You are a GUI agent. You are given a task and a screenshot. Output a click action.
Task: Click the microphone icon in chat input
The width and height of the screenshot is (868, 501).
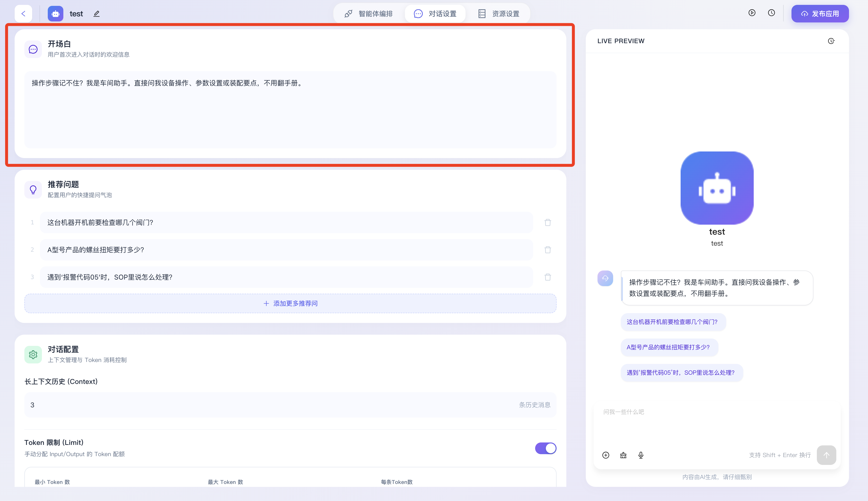(641, 455)
